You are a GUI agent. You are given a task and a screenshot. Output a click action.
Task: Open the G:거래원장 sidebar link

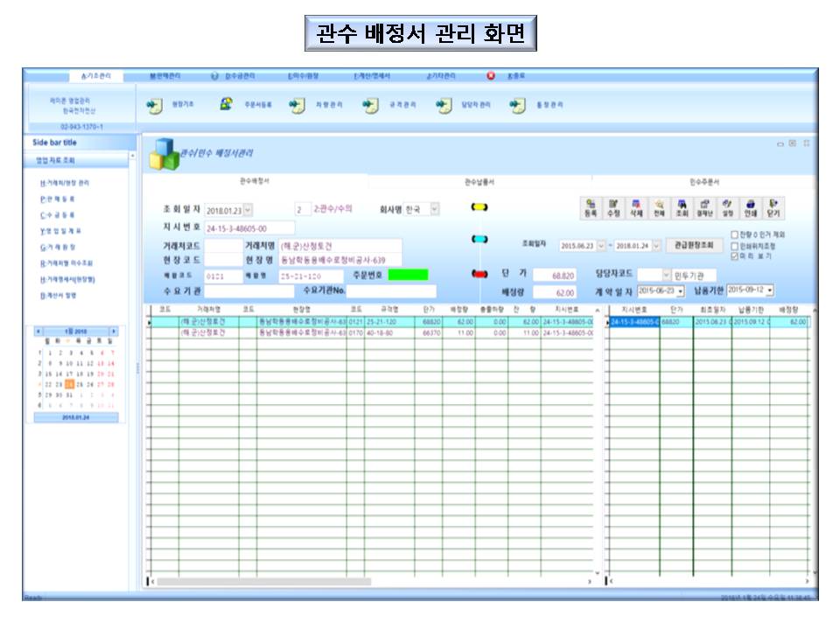(x=58, y=247)
